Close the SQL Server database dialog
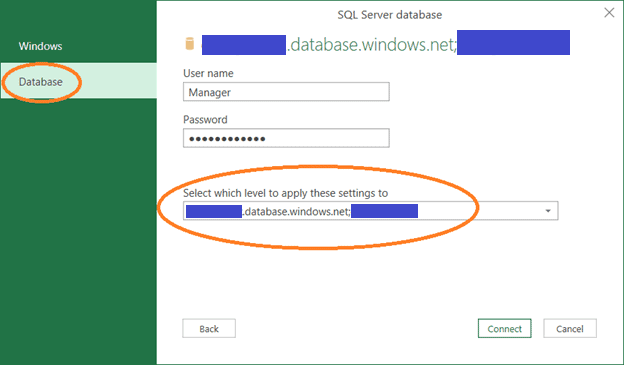624x365 pixels. coord(609,13)
